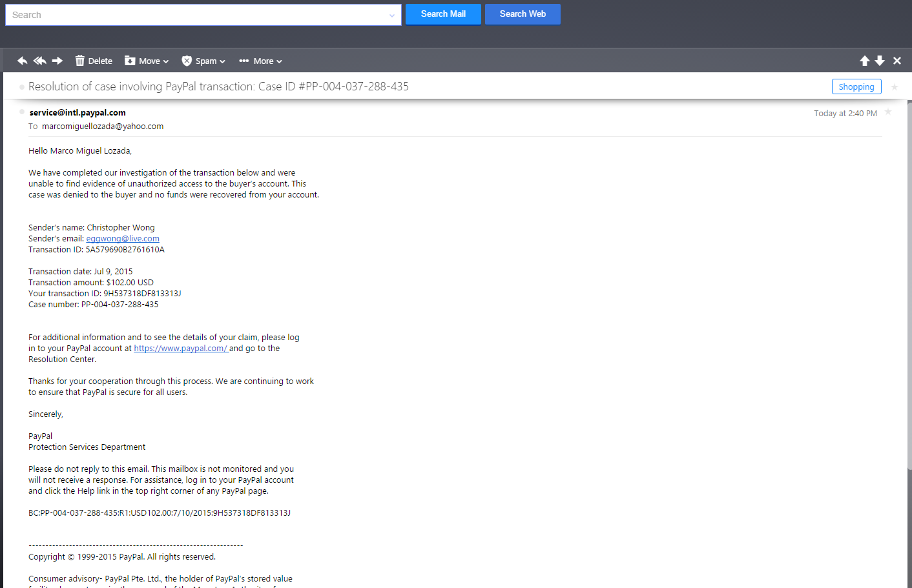
Task: Open the More actions menu
Action: click(260, 61)
